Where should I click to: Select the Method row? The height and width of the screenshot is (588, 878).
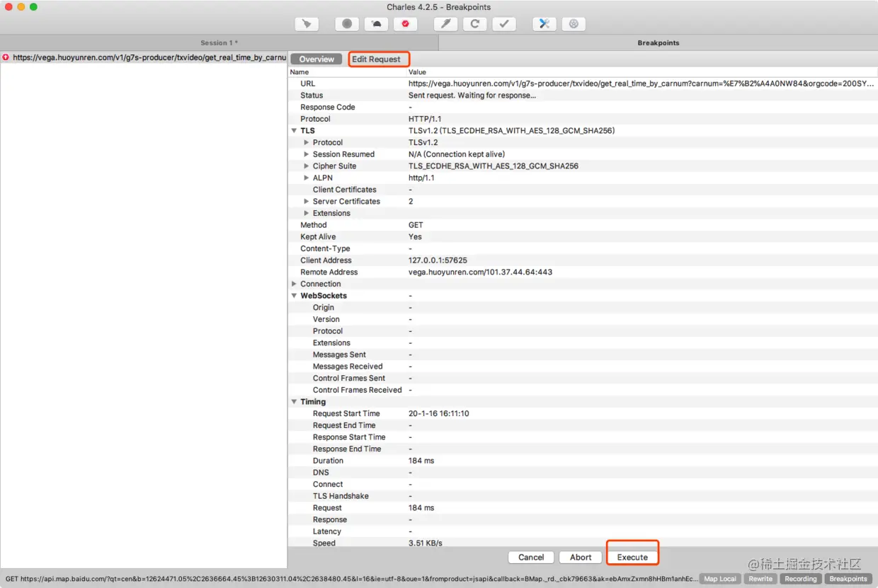pos(583,225)
